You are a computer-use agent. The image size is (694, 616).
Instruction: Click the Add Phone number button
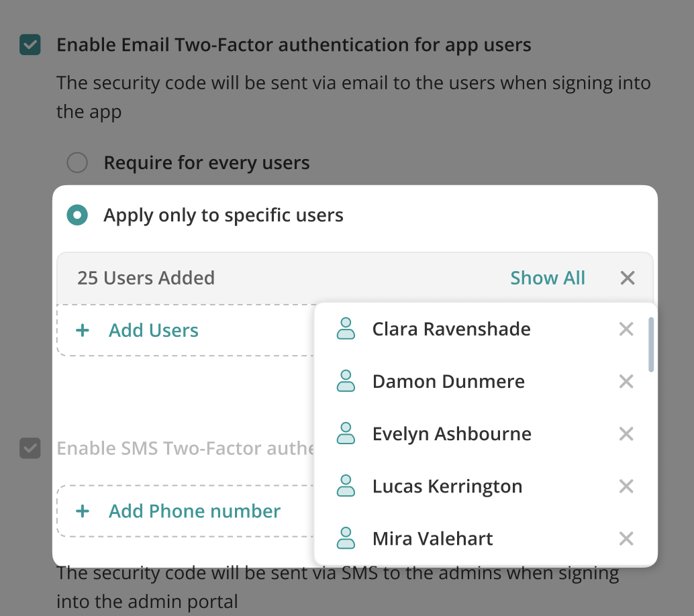[x=195, y=511]
